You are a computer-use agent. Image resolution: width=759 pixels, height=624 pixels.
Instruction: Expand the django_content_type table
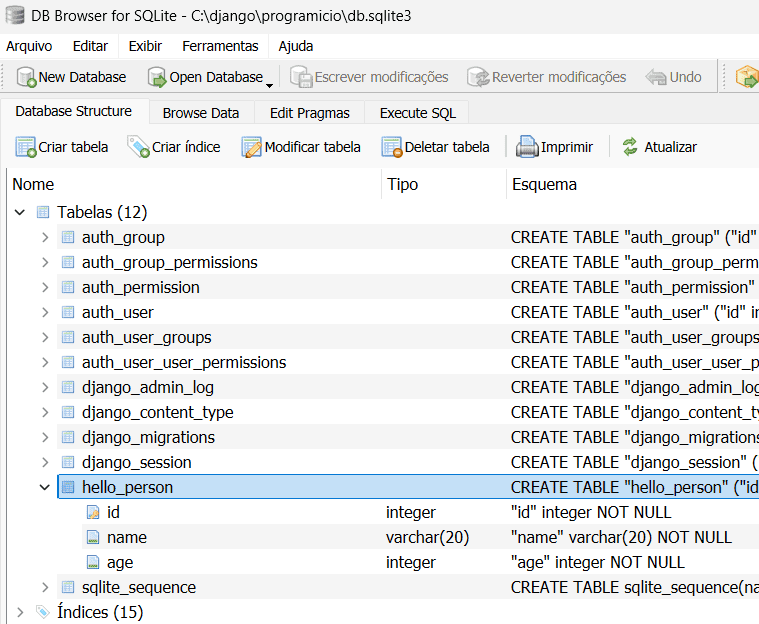pyautogui.click(x=45, y=412)
